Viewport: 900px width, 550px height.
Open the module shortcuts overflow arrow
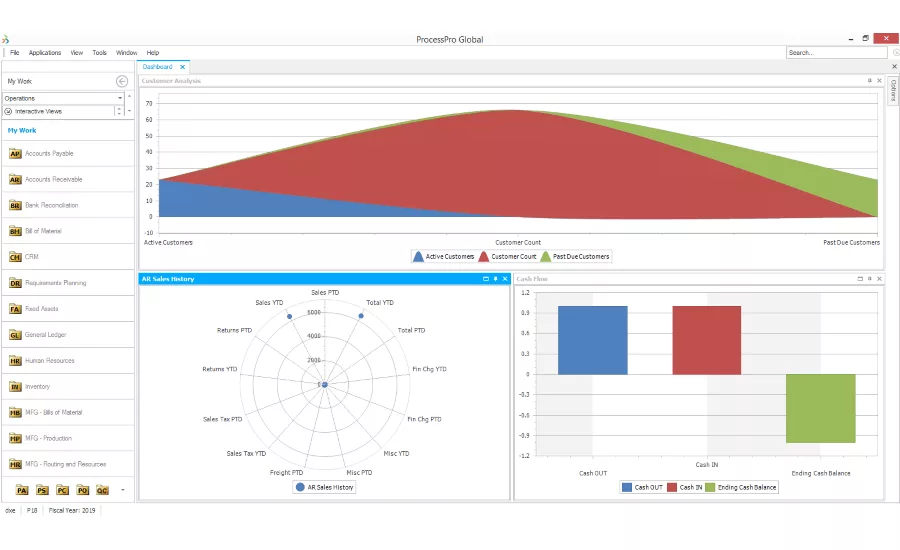122,490
